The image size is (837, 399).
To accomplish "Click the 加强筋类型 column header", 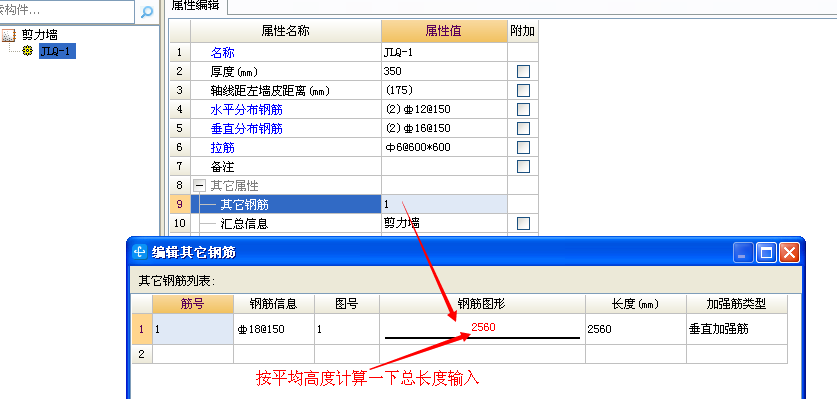I will (737, 304).
